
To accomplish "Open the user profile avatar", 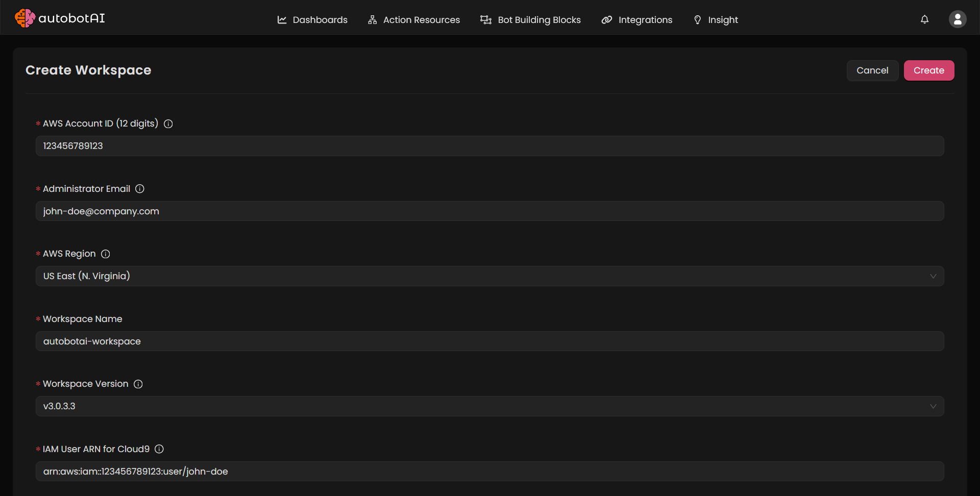I will [958, 19].
